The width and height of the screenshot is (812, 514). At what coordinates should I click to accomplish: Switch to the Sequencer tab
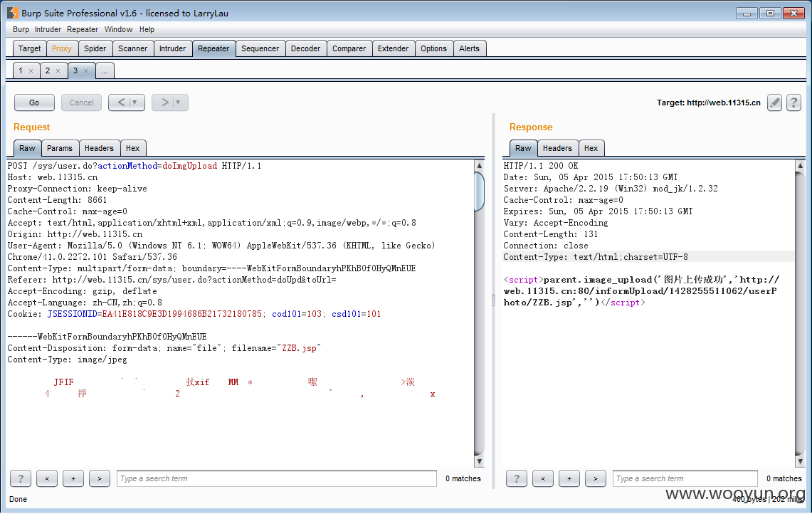(260, 48)
